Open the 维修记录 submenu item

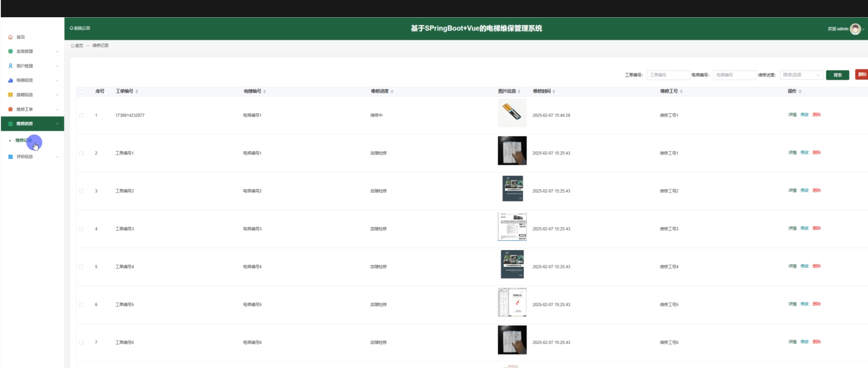[23, 140]
